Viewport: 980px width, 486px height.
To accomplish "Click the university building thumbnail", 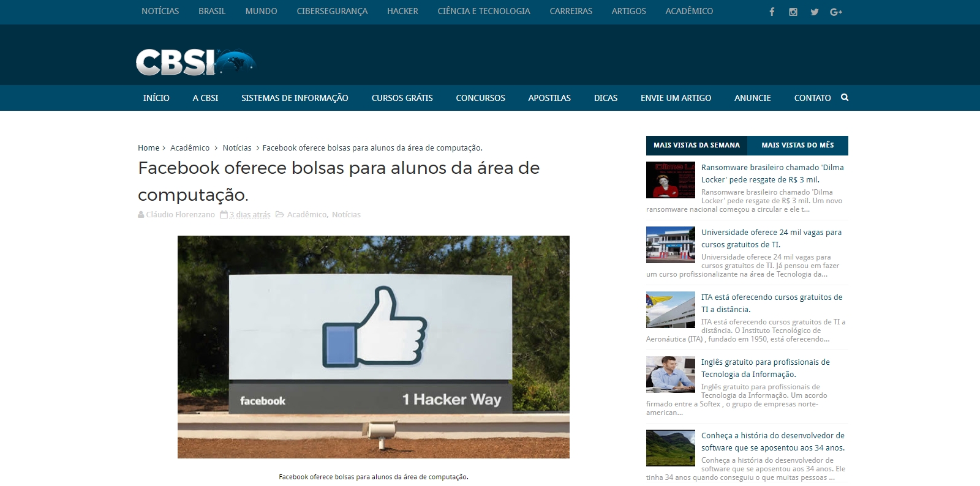I will [x=671, y=245].
